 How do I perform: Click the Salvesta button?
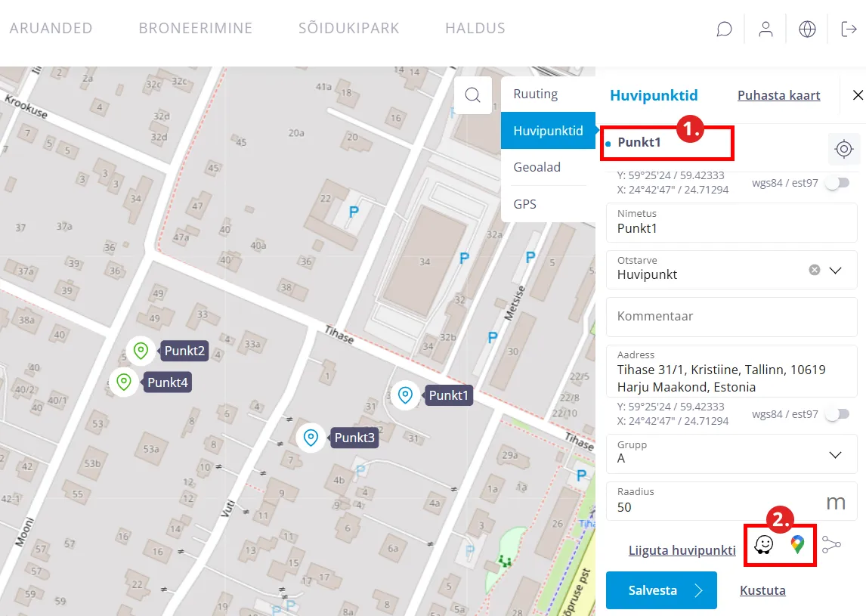pyautogui.click(x=661, y=590)
